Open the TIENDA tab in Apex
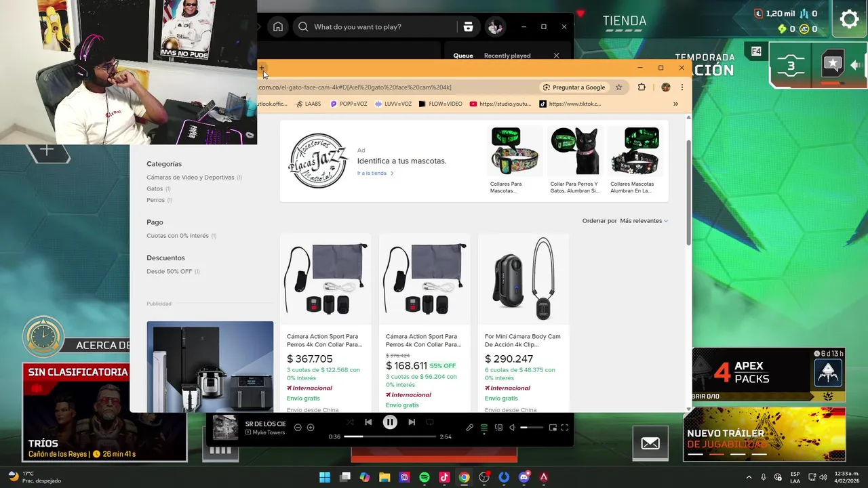 pos(625,21)
